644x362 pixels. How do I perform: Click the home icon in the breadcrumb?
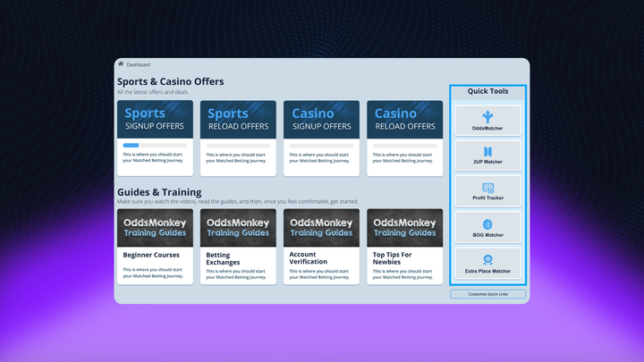click(x=121, y=64)
